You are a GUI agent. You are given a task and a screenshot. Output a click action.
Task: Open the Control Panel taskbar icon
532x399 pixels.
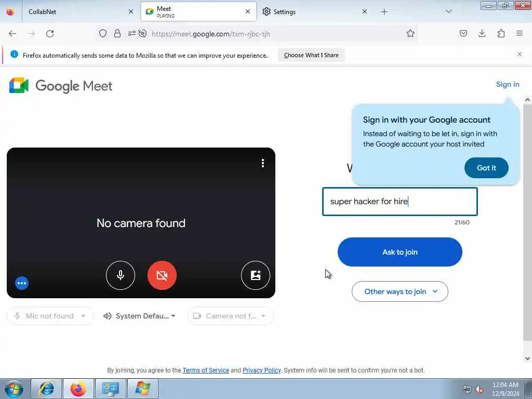(110, 389)
